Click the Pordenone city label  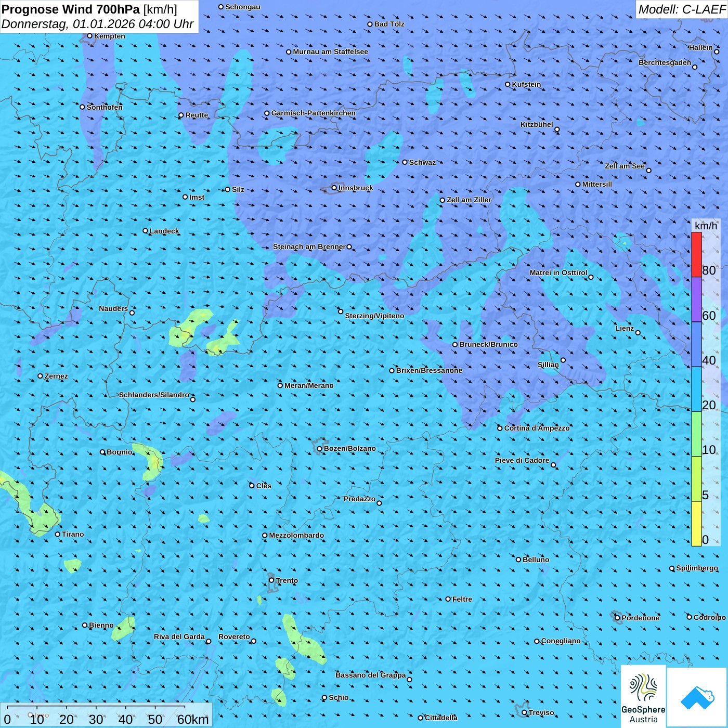pos(641,618)
